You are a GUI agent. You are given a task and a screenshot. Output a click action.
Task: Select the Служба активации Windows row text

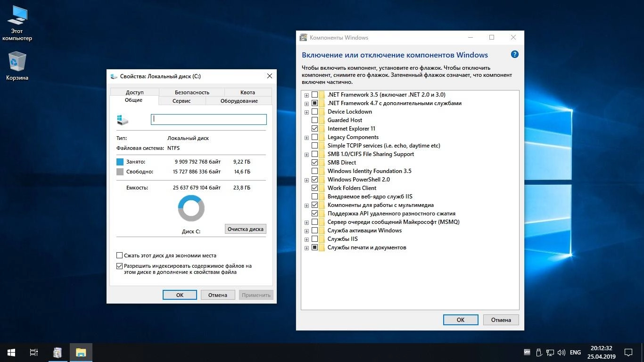[x=364, y=230]
